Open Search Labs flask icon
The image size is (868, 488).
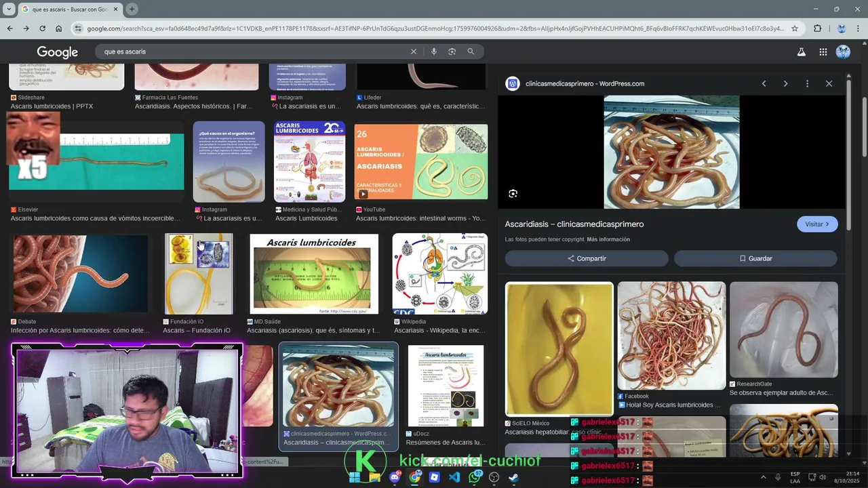[x=801, y=52]
